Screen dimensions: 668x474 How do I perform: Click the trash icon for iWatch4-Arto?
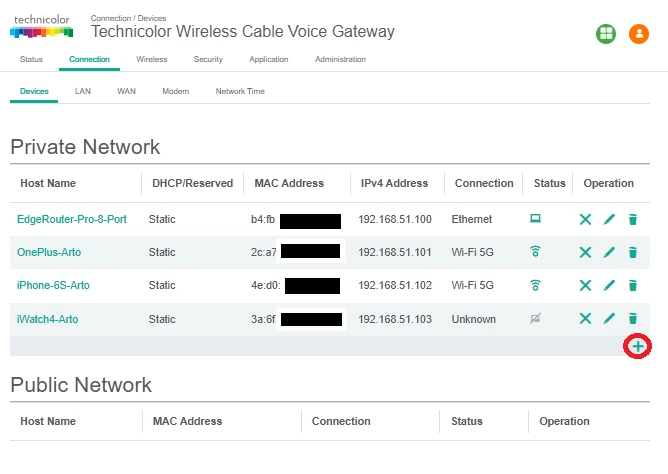[x=633, y=319]
